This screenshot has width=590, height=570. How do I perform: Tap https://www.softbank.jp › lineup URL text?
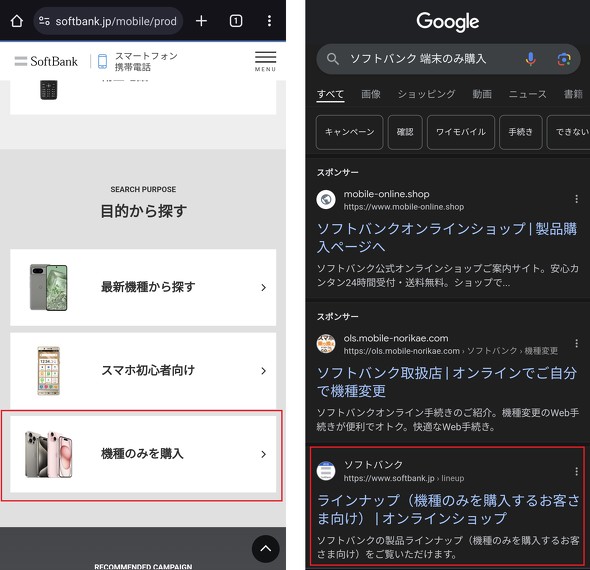(x=404, y=478)
